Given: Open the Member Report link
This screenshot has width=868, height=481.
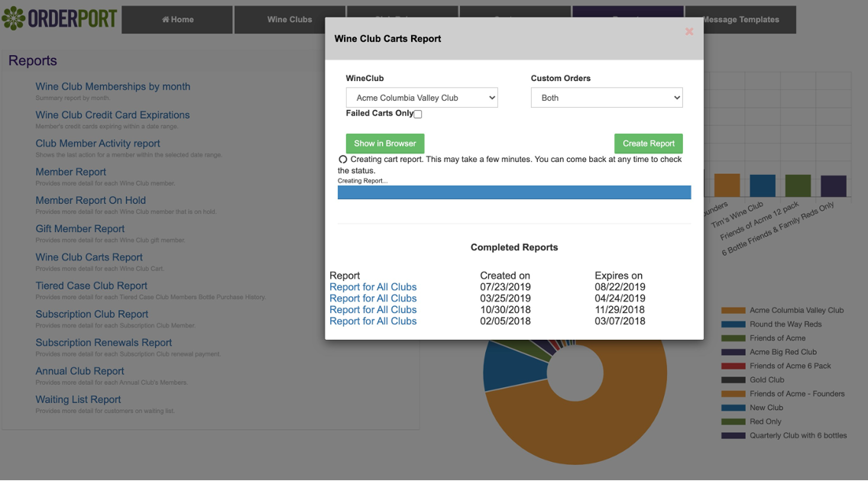Looking at the screenshot, I should pos(71,172).
